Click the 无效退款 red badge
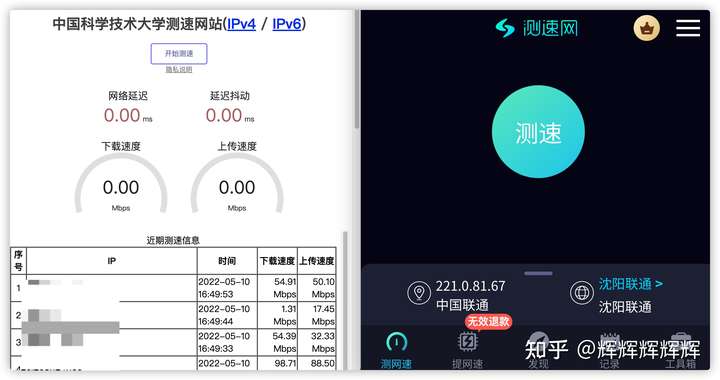Image resolution: width=720 pixels, height=380 pixels. coord(488,321)
